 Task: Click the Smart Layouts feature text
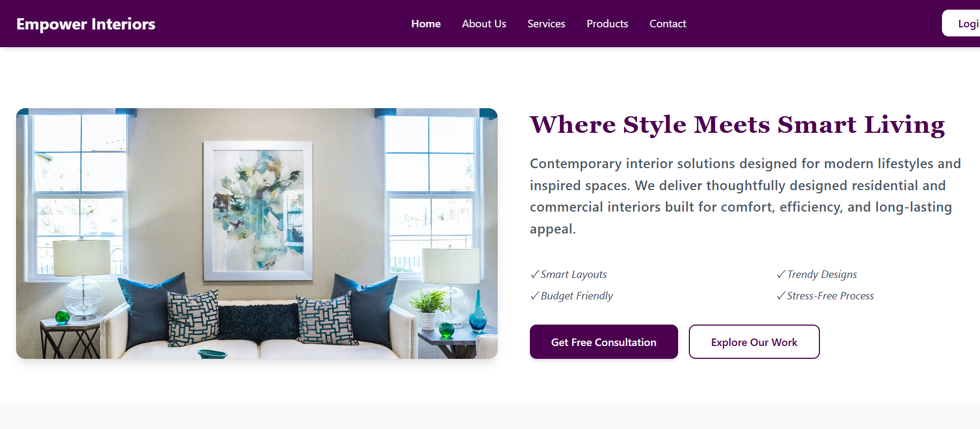pos(574,274)
